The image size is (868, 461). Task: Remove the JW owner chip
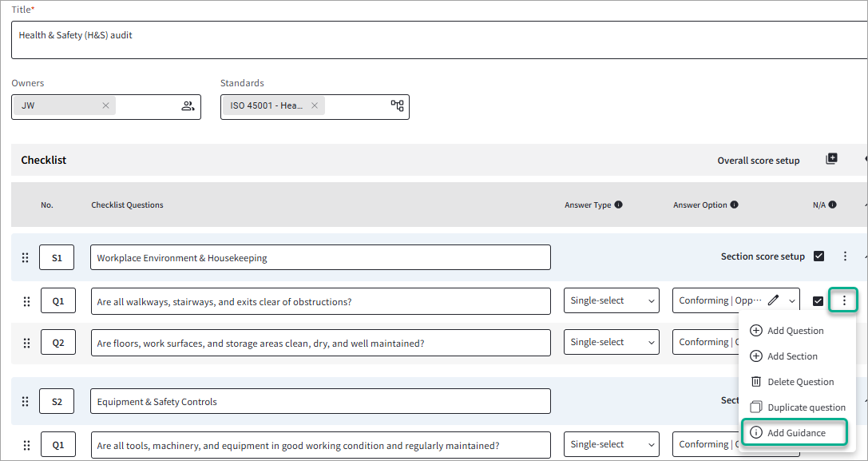(x=105, y=105)
